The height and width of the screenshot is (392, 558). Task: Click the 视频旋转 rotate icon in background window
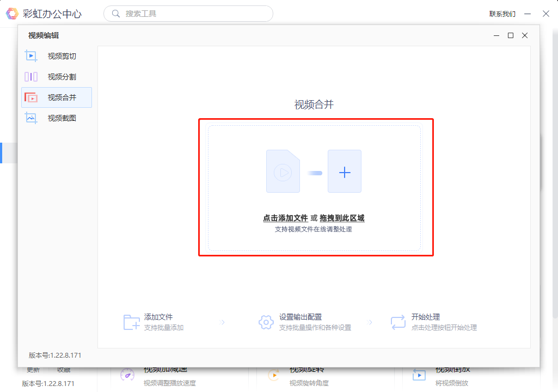pyautogui.click(x=274, y=375)
